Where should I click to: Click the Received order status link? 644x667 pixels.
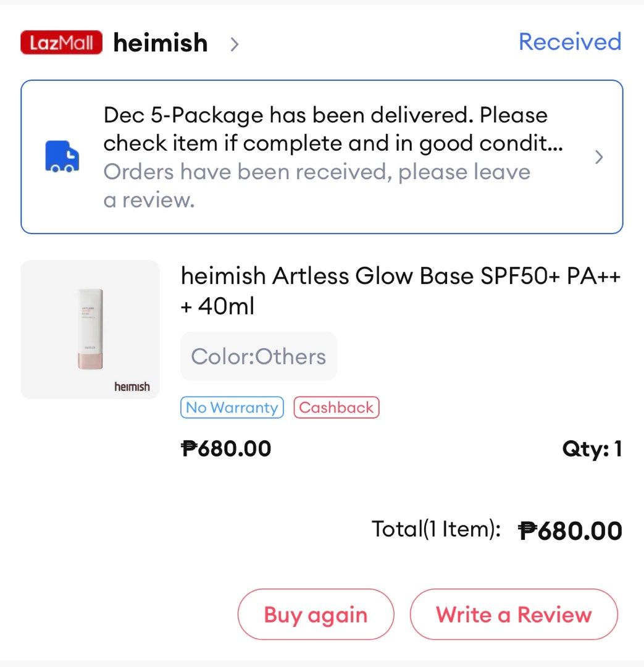tap(569, 41)
